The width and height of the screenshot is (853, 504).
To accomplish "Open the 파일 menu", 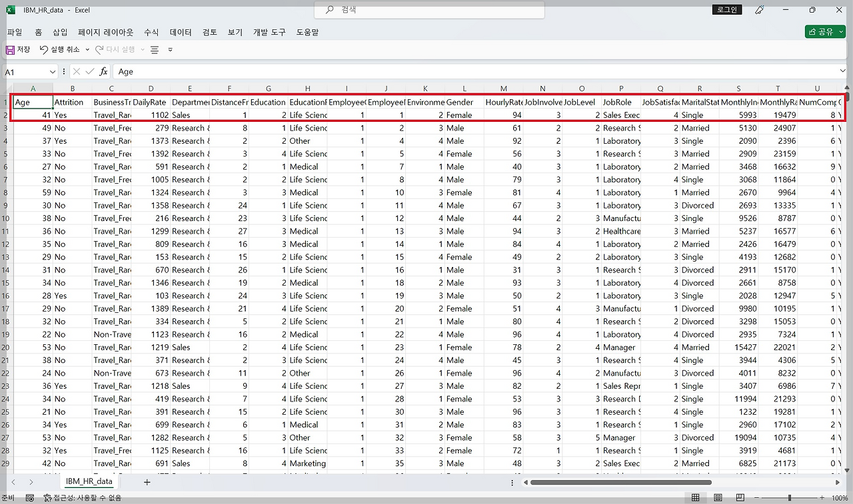I will pyautogui.click(x=14, y=32).
